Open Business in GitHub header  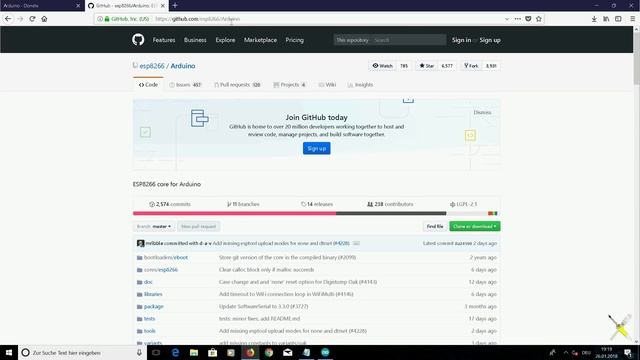tap(195, 40)
